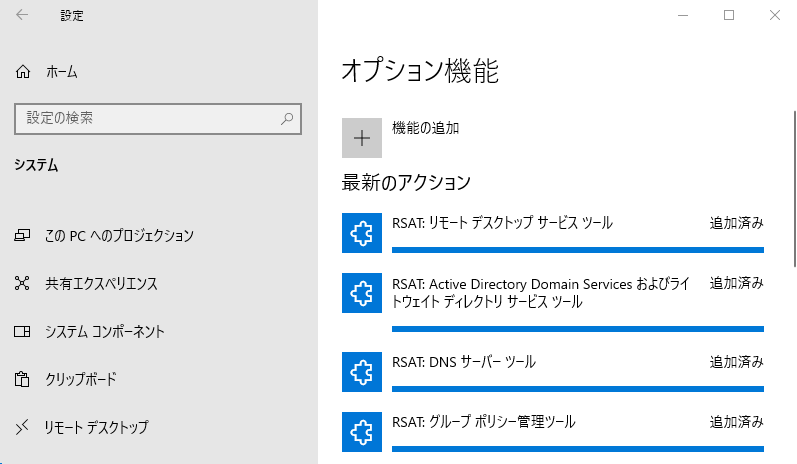
Task: Click the 機能の追加 label
Action: pos(425,128)
